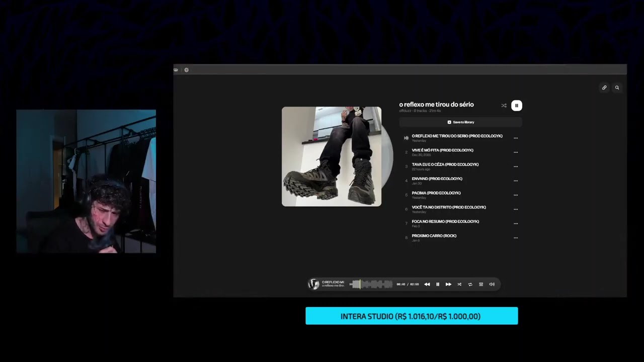
Task: Play track TAVA EU E O CÉZA
Action: (445, 164)
